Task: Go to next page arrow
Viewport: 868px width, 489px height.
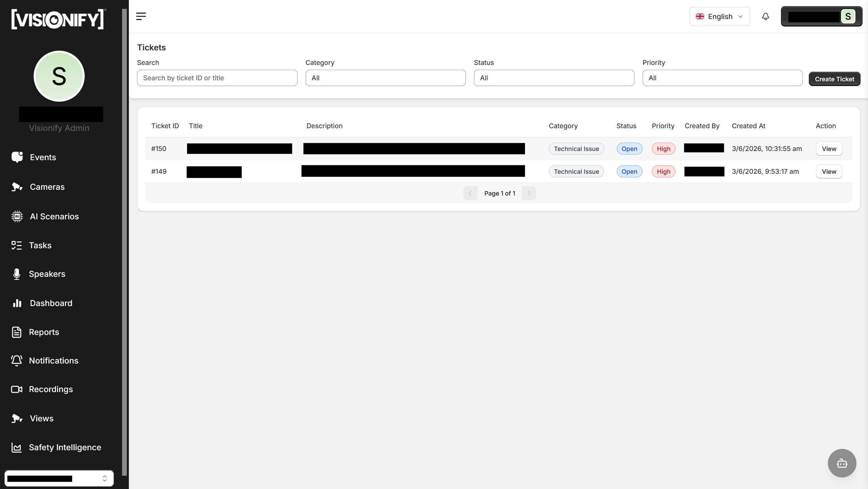Action: tap(529, 193)
